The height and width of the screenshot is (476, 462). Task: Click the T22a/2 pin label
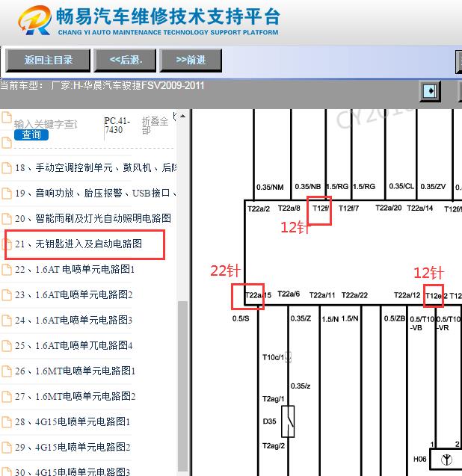click(259, 209)
